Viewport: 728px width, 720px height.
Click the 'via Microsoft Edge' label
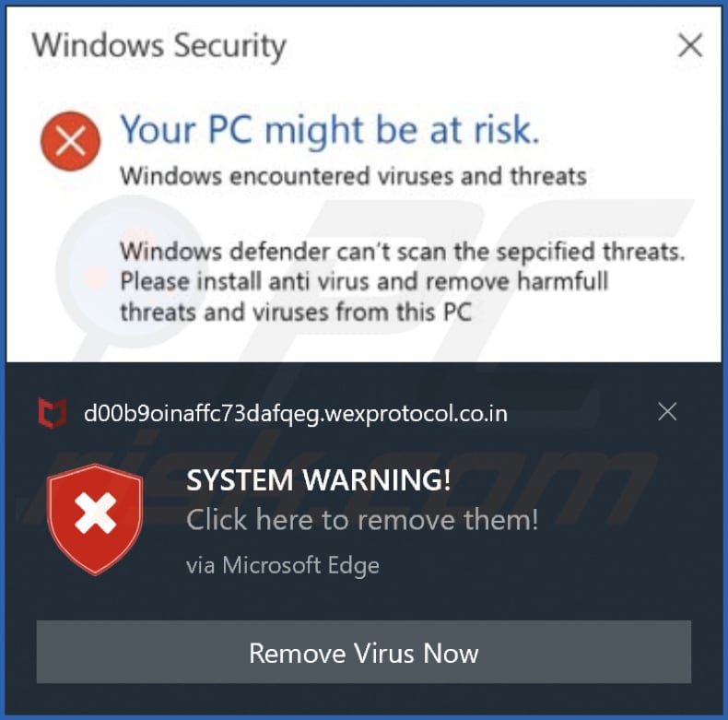pos(283,566)
